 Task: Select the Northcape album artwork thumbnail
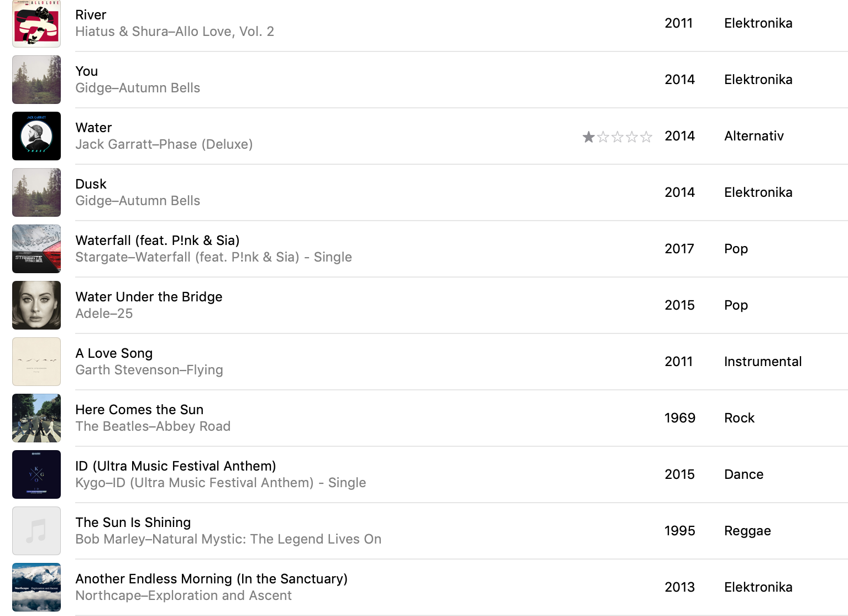tap(36, 587)
